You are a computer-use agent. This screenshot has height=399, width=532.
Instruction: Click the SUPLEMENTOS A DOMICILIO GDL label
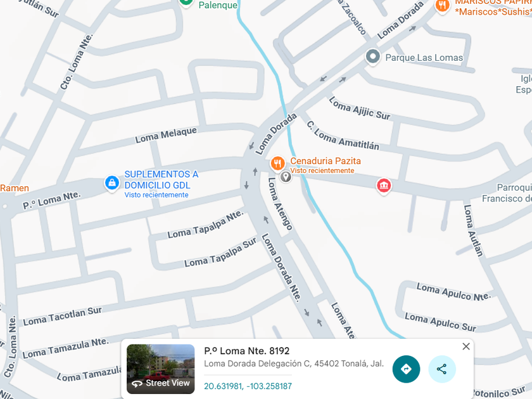pyautogui.click(x=161, y=179)
